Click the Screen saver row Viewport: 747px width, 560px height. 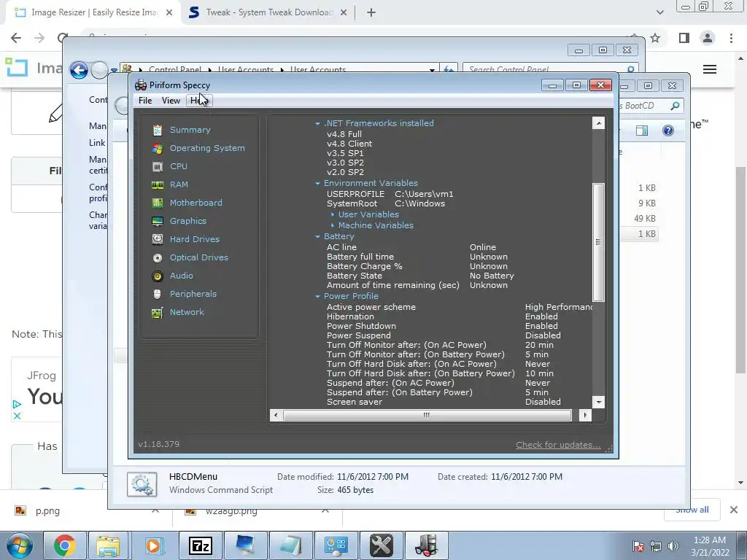pos(444,402)
